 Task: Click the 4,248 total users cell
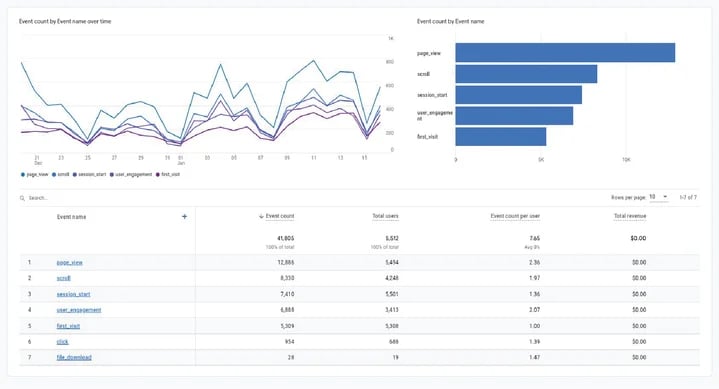point(392,278)
